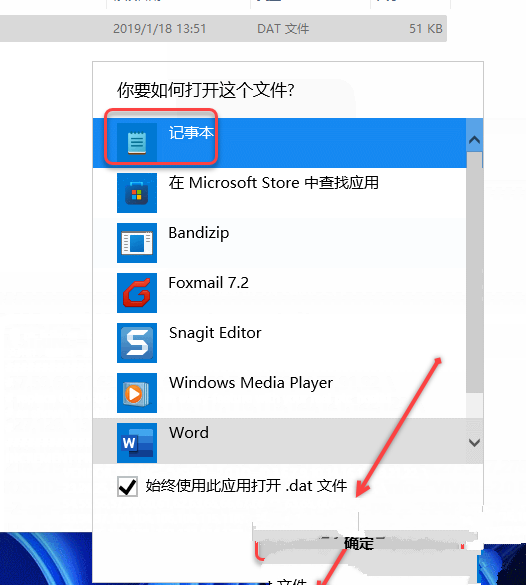
Task: Click the 记事本 label
Action: tap(191, 133)
